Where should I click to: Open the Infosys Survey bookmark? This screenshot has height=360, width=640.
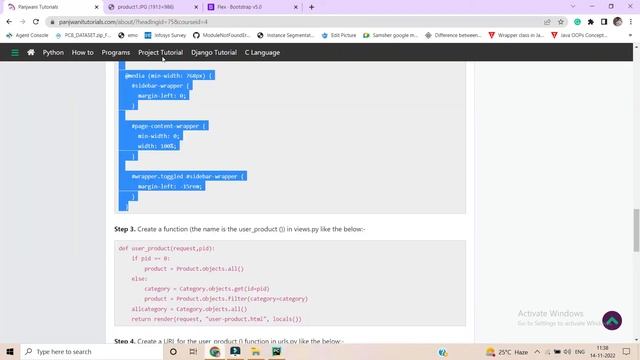pyautogui.click(x=165, y=36)
